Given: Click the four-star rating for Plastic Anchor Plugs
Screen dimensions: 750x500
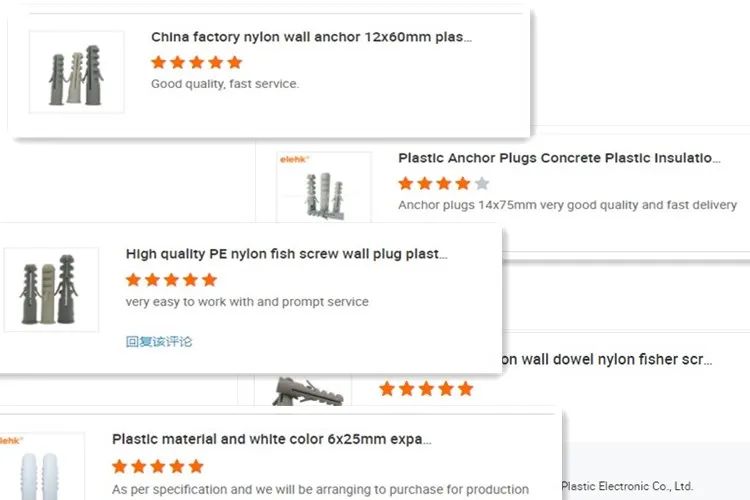Looking at the screenshot, I should (x=443, y=183).
